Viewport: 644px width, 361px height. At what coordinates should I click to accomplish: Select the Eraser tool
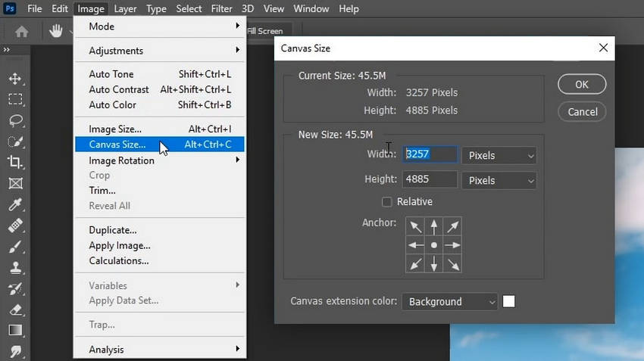click(15, 310)
